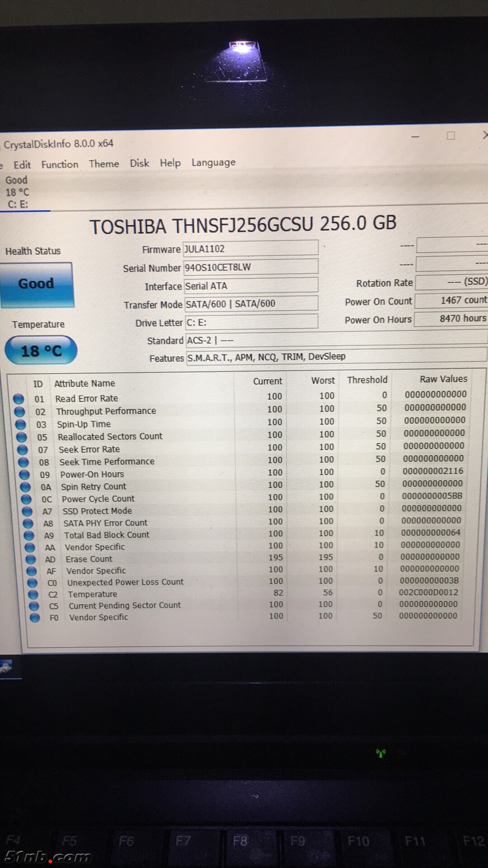
Task: Click raw value 000000002116 for Power-On Hours
Action: (433, 471)
